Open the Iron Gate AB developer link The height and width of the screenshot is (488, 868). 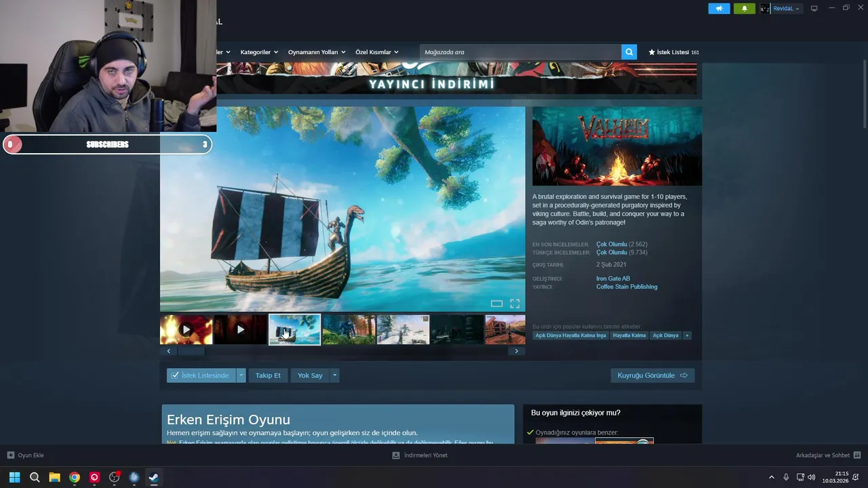613,279
